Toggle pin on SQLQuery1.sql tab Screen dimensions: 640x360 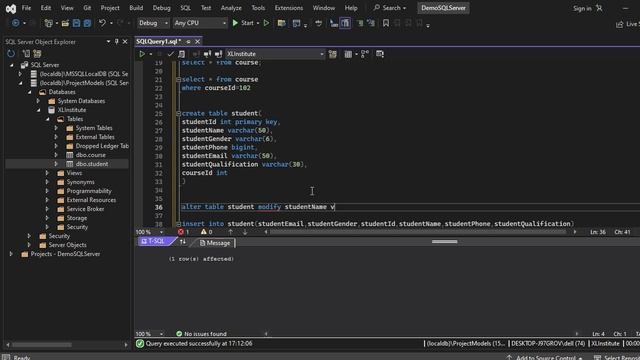[188, 42]
